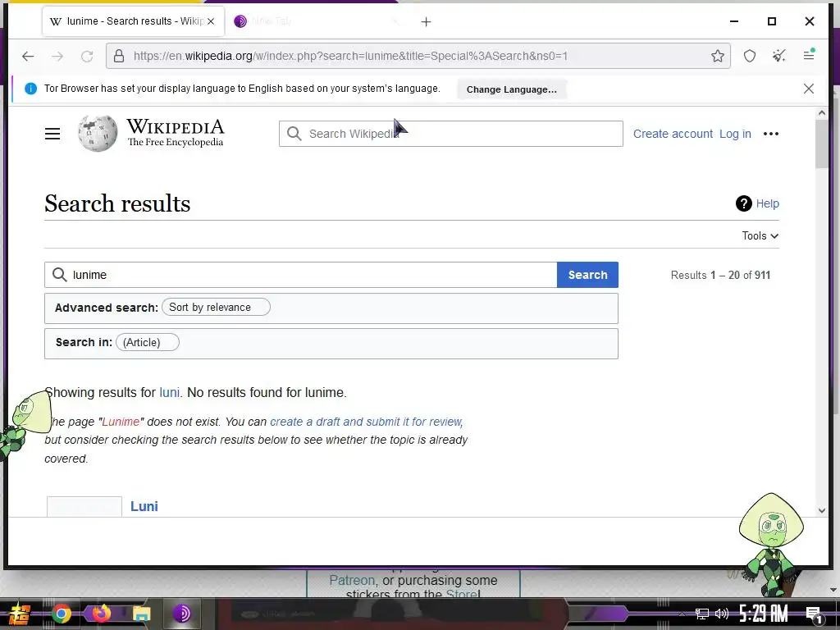This screenshot has width=840, height=630.
Task: Click the network tray icon
Action: coord(701,614)
